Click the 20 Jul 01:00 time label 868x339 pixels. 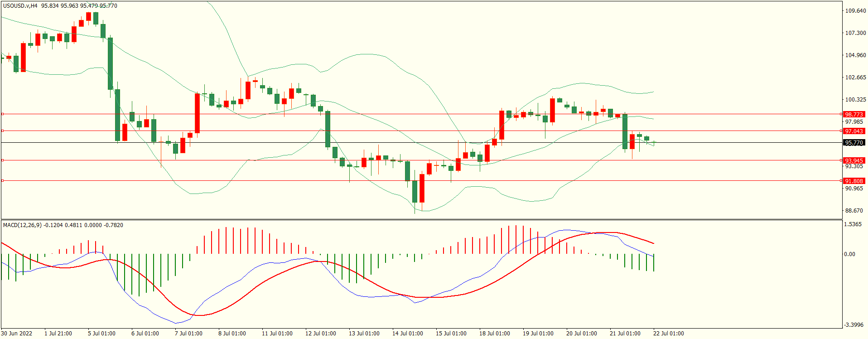[x=582, y=334]
